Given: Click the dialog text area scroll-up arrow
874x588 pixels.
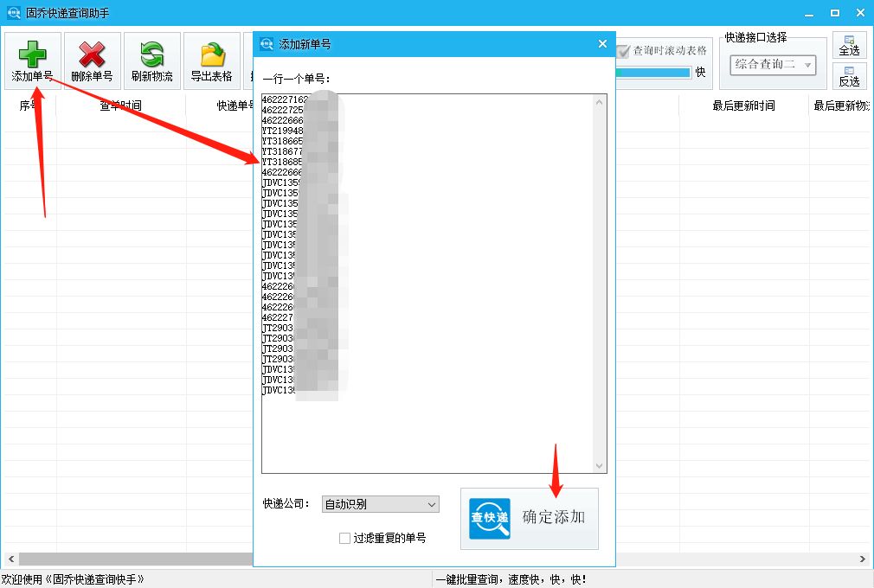Looking at the screenshot, I should [599, 102].
